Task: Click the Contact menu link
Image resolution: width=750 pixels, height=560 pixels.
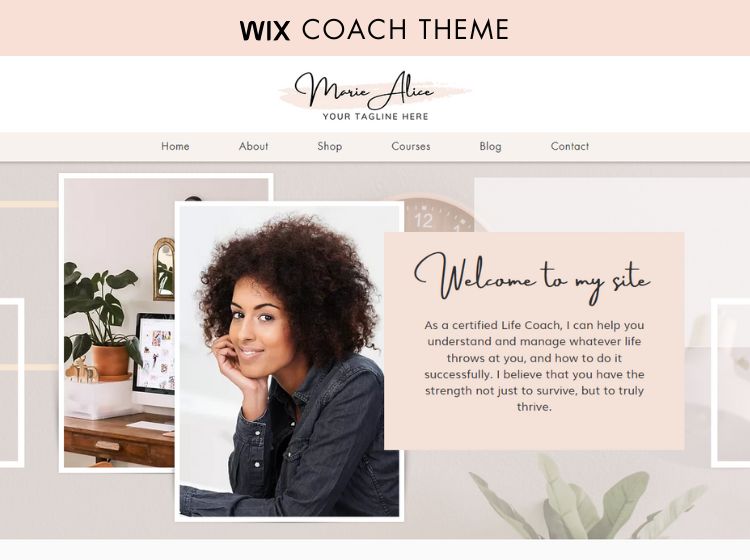Action: pyautogui.click(x=570, y=146)
